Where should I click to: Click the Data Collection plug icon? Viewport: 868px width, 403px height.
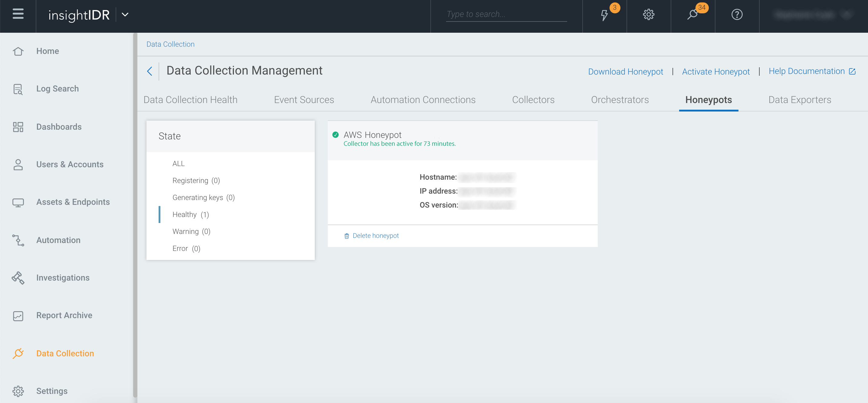coord(18,353)
